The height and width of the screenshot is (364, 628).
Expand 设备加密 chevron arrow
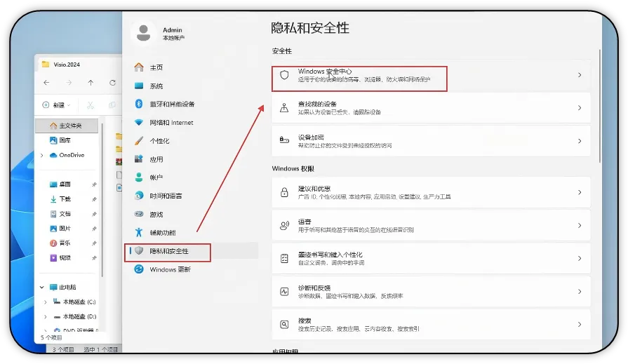click(580, 141)
